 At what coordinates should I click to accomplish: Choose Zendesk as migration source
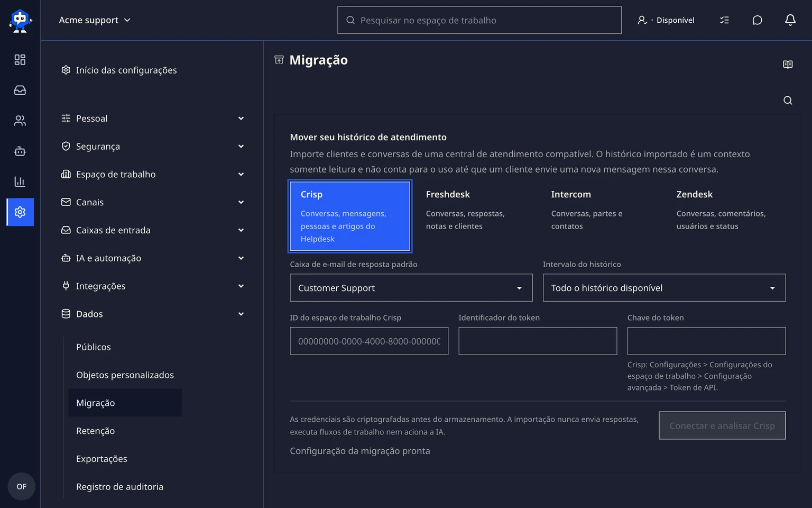click(726, 216)
